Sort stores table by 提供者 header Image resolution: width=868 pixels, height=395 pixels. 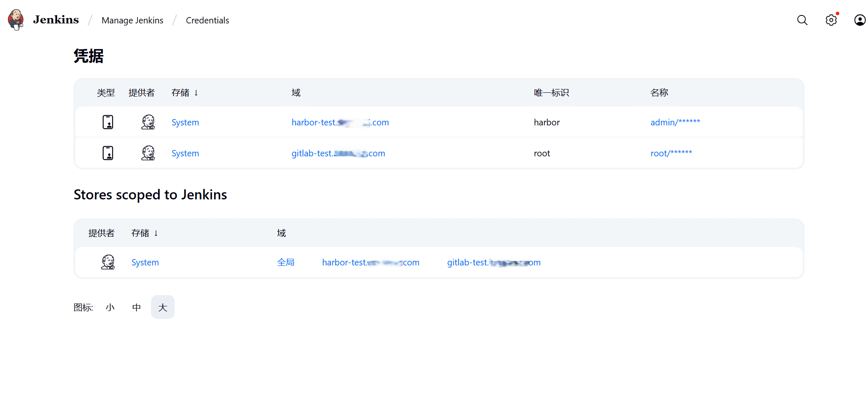(x=101, y=233)
